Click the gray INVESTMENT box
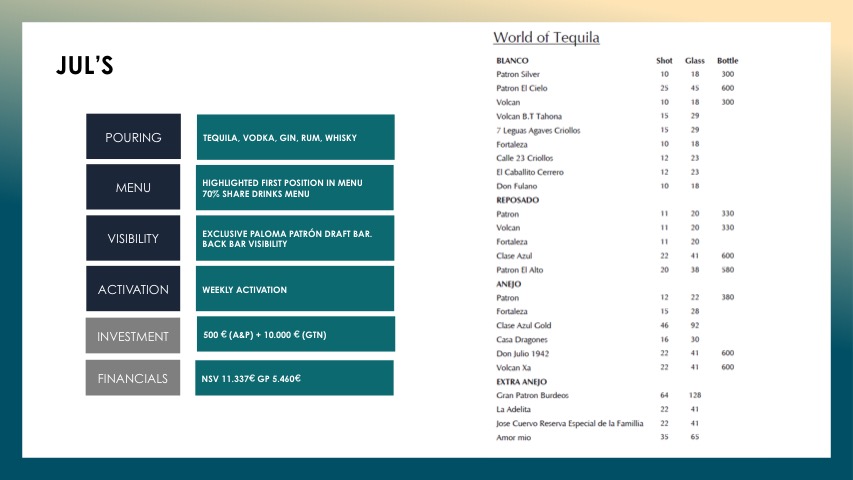The height and width of the screenshot is (480, 853). (133, 336)
